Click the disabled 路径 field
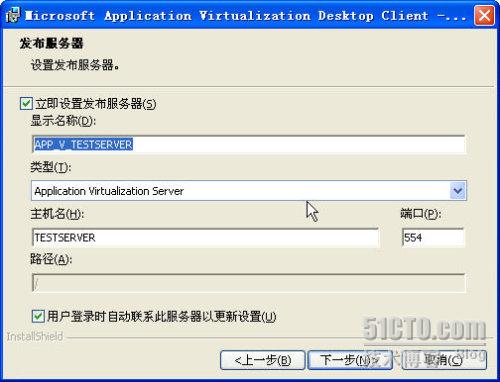This screenshot has width=500, height=382. (x=248, y=283)
